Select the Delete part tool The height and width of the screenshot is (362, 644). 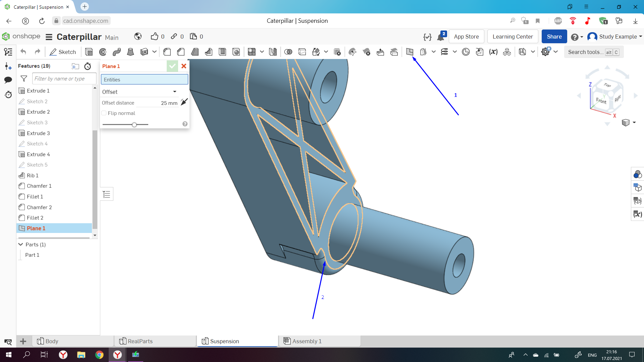[337, 52]
